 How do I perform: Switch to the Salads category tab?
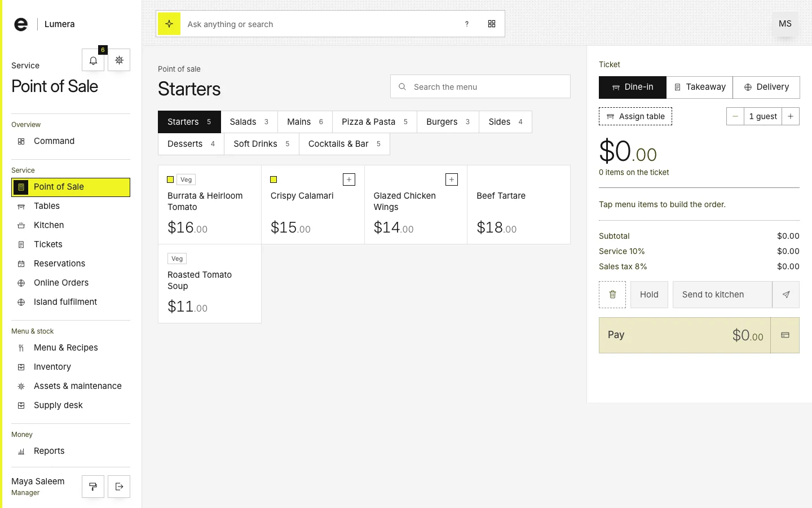point(249,122)
